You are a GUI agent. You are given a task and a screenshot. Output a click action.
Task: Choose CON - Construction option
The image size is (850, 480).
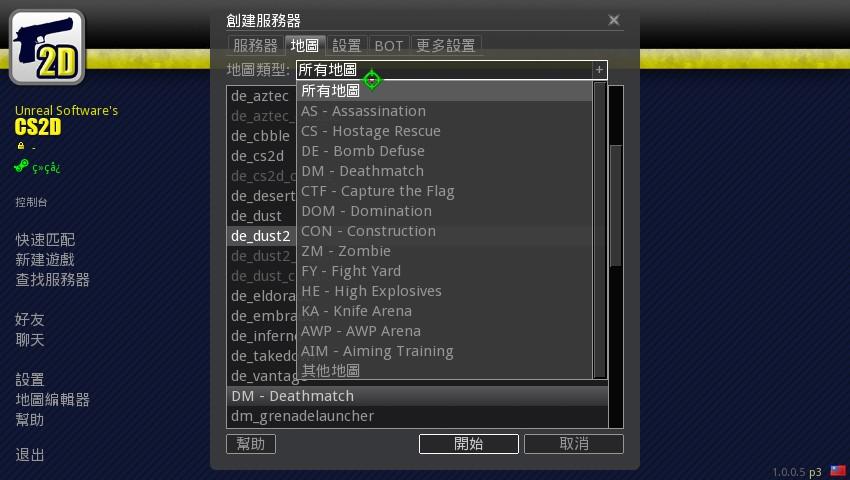pyautogui.click(x=445, y=232)
